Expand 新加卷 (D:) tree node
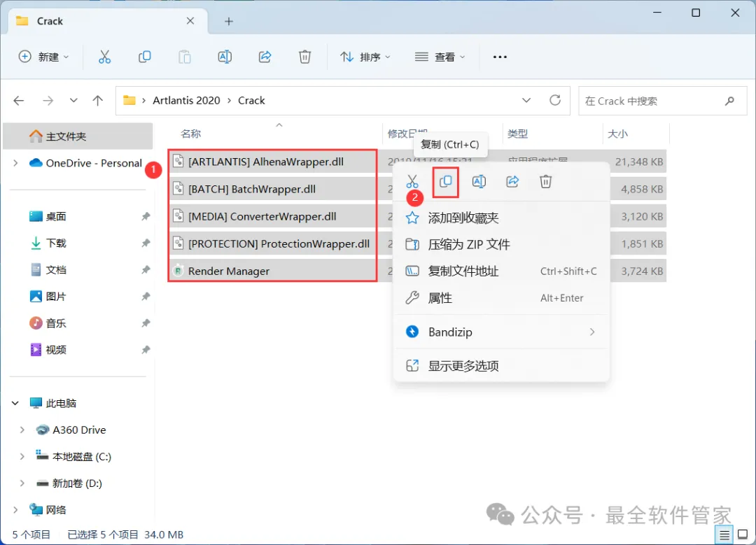The image size is (756, 545). point(22,483)
